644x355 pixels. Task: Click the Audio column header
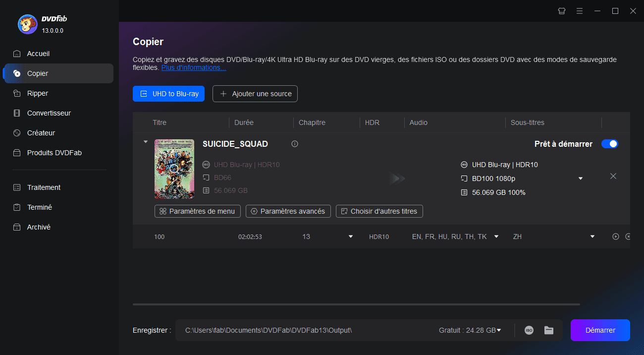tap(418, 122)
